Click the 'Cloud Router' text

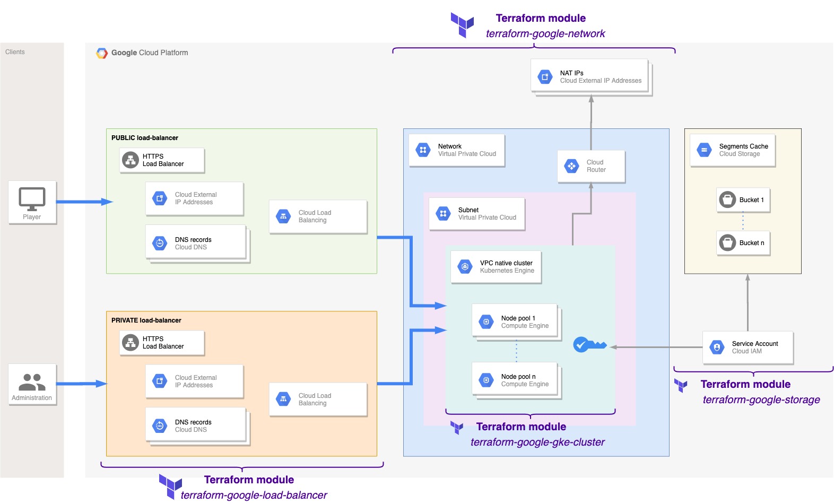tap(596, 166)
